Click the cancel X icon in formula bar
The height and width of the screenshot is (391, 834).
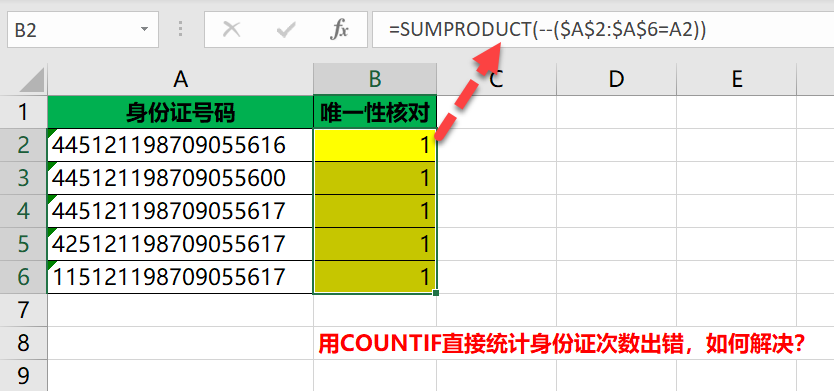231,30
